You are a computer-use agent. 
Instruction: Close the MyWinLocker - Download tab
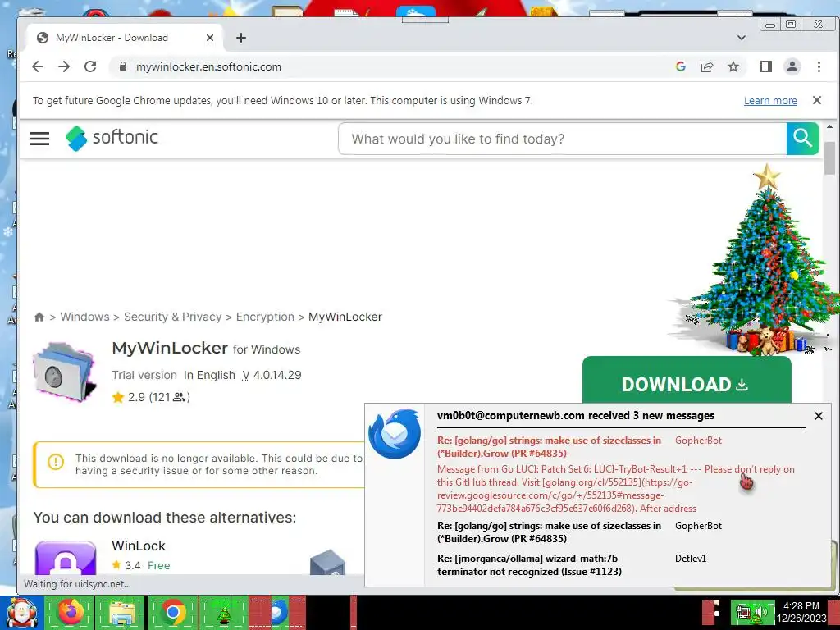pos(210,38)
